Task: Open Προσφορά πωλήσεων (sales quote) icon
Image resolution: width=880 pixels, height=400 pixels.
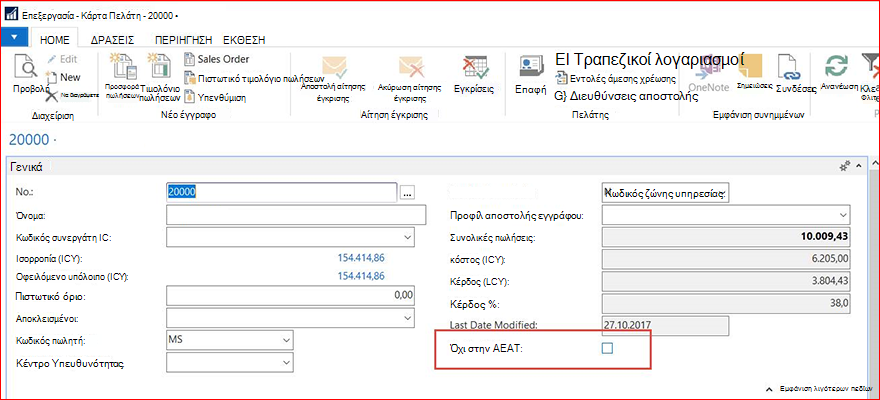Action: point(121,66)
